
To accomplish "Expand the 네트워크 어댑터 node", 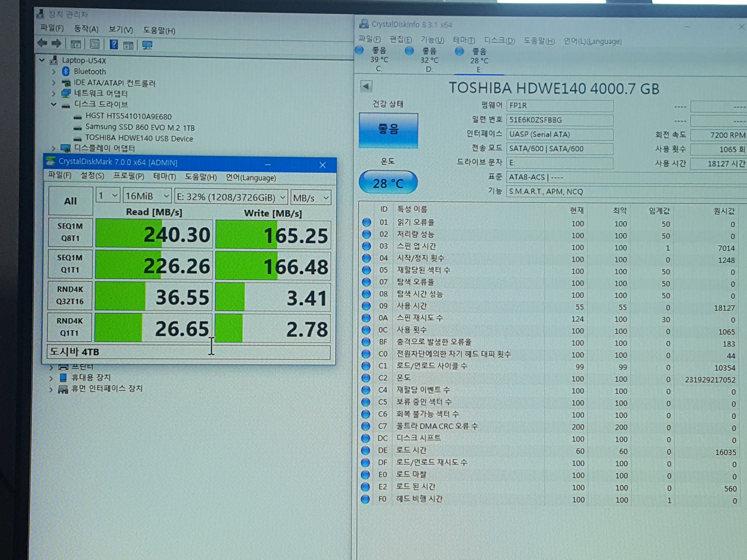I will click(x=54, y=93).
